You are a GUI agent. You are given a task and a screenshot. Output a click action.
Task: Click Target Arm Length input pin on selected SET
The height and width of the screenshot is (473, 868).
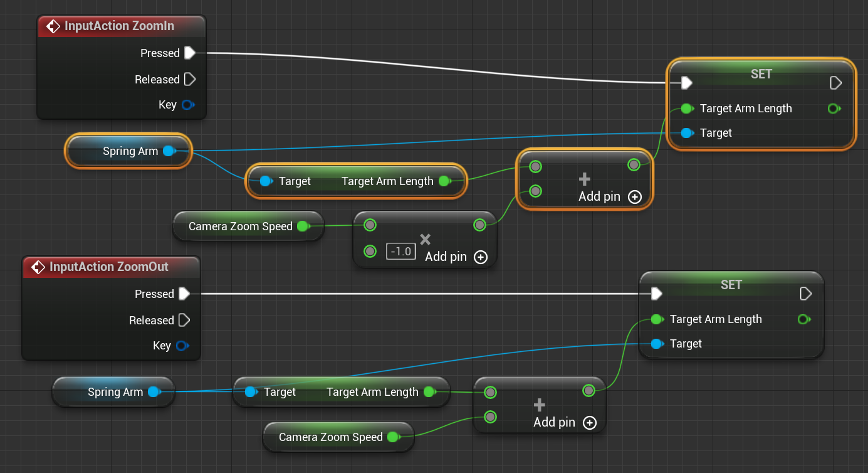[x=687, y=109]
